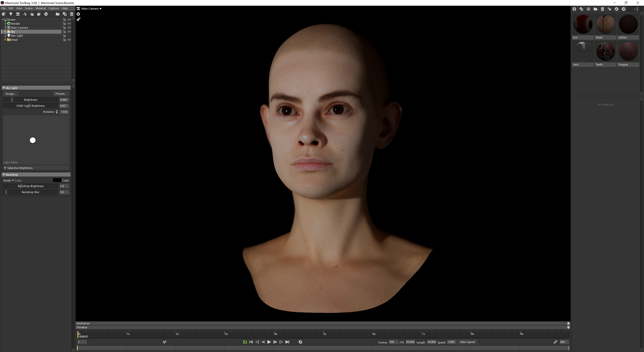Screen dimensions: 644x352
Task: Create a new material with the plus icon
Action: pos(575,9)
